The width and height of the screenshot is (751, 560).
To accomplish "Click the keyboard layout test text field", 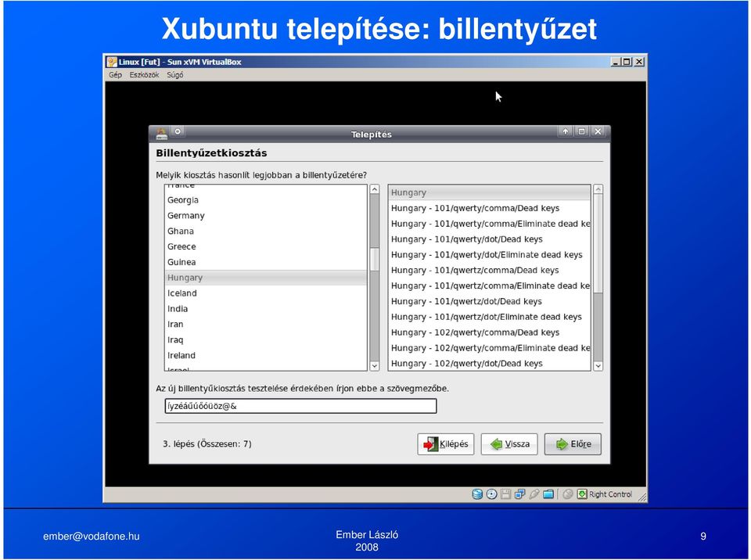I will pos(300,406).
